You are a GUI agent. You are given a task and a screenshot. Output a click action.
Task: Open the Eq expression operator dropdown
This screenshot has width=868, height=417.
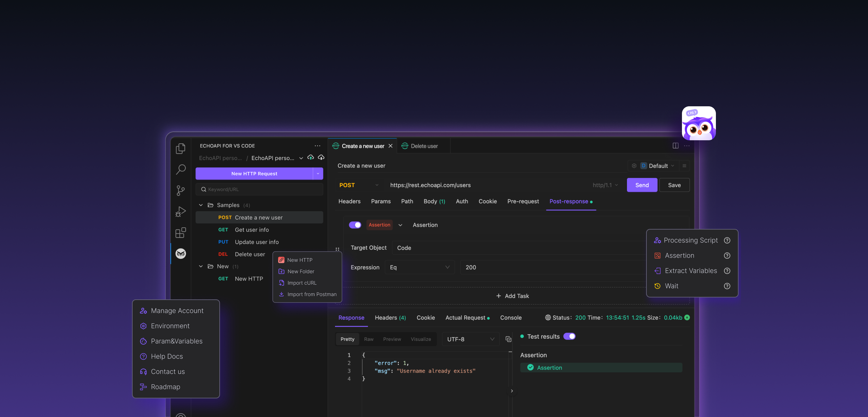coord(420,267)
